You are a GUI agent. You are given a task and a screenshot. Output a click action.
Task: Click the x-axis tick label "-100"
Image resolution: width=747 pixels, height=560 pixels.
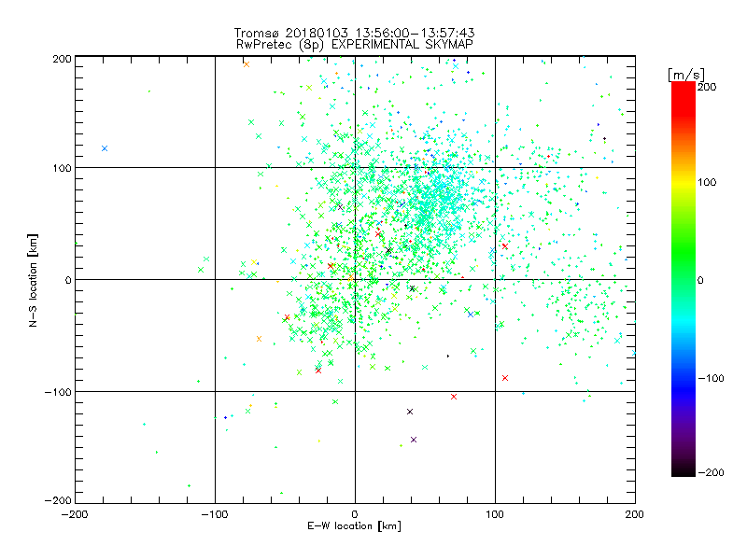point(215,514)
